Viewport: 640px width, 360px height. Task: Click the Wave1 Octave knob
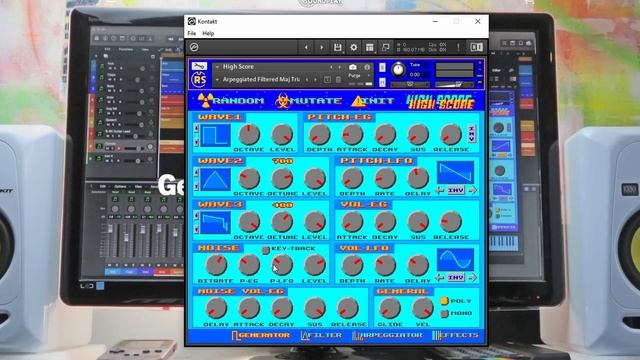tap(249, 135)
